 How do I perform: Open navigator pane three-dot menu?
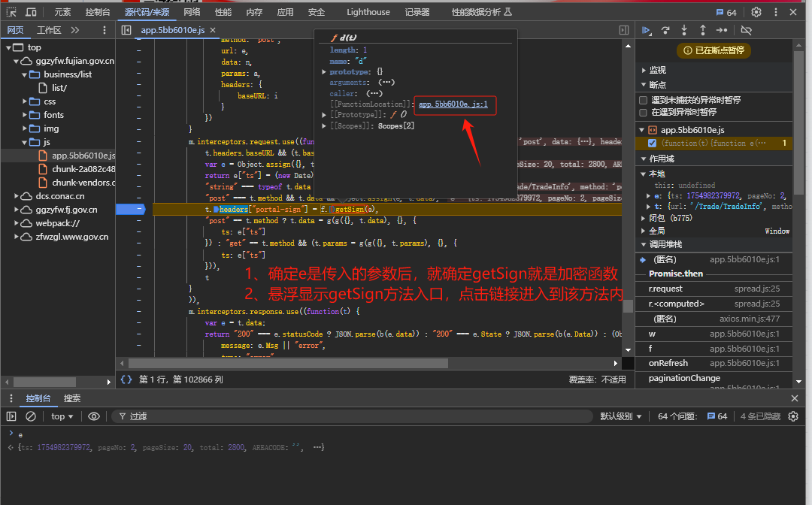pyautogui.click(x=104, y=30)
